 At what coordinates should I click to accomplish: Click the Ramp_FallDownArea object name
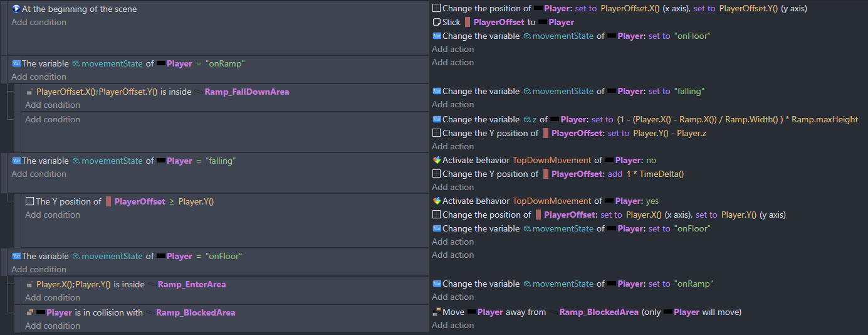[246, 92]
